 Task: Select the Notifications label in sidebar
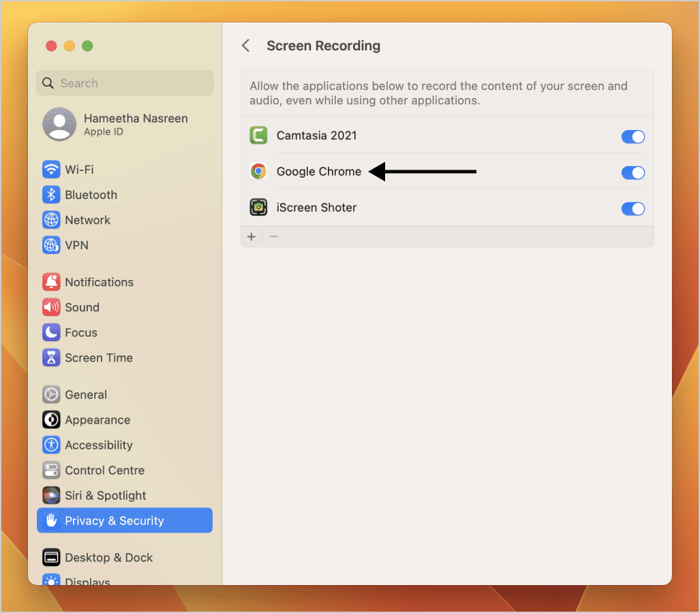[x=99, y=282]
